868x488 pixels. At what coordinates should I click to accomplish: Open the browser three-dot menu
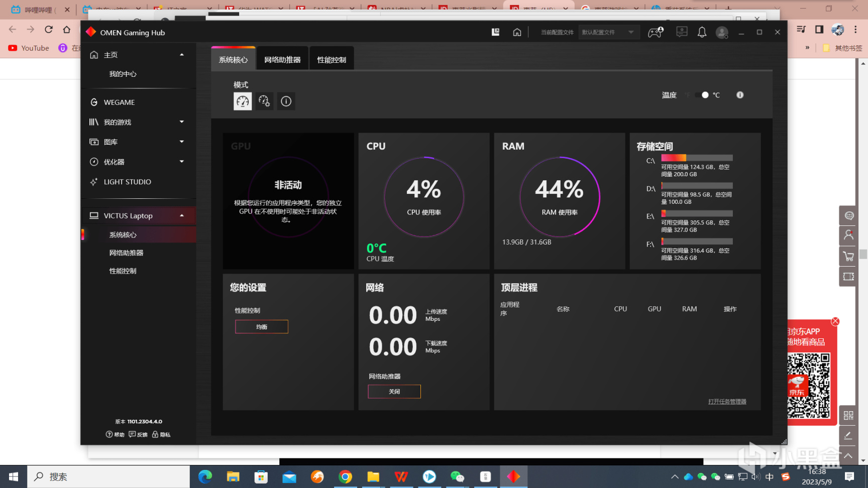click(855, 30)
